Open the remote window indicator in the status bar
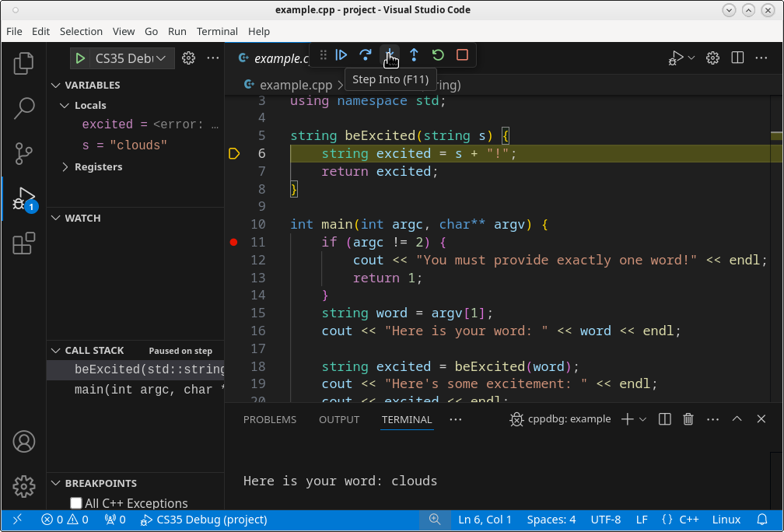 (17, 520)
